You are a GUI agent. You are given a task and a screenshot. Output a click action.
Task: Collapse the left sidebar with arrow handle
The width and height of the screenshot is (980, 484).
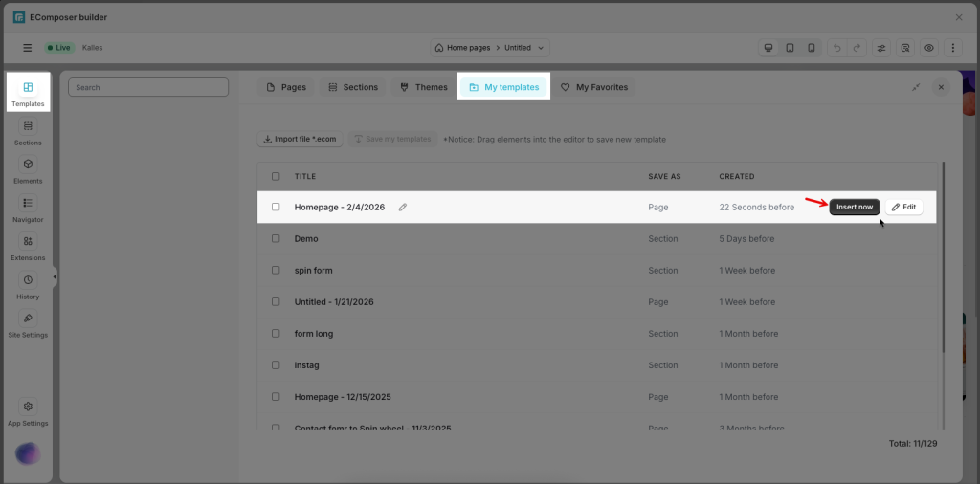tap(55, 277)
